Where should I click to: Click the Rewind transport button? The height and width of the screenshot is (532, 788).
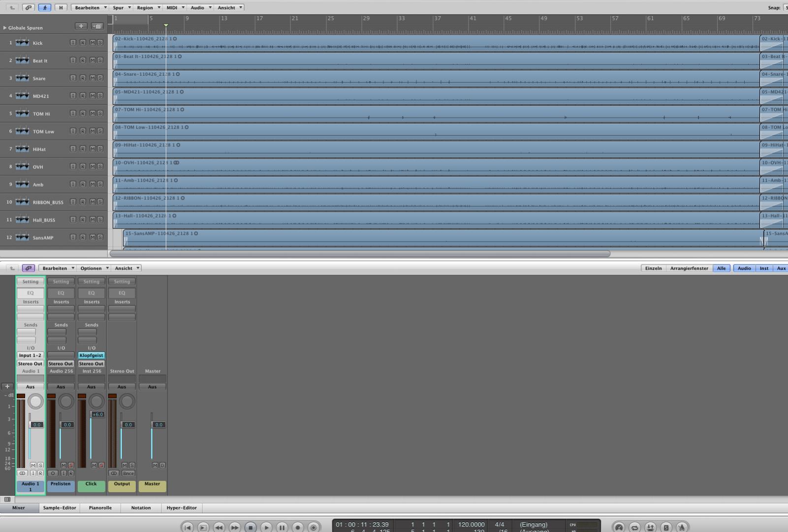(x=219, y=527)
